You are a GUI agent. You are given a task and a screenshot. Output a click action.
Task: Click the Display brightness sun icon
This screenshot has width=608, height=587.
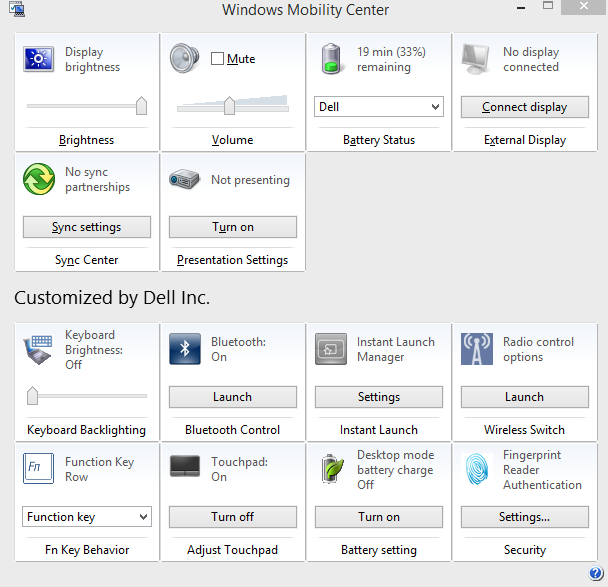point(38,59)
